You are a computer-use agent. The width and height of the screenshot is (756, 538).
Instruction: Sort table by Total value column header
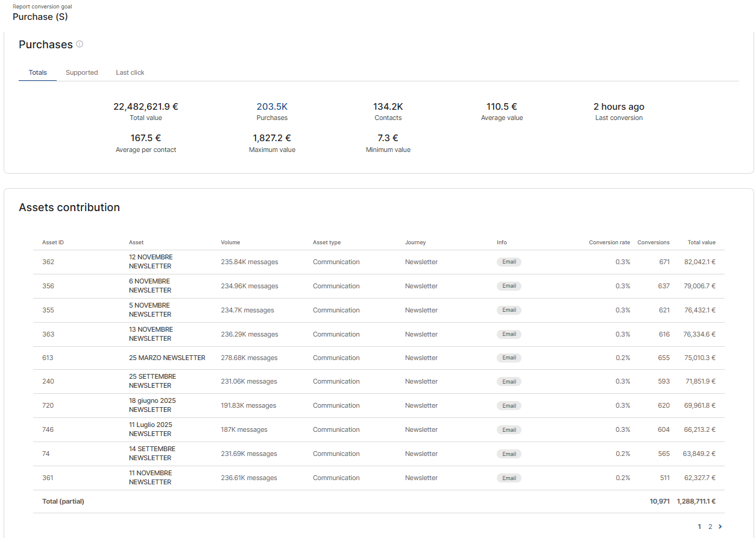click(x=701, y=242)
